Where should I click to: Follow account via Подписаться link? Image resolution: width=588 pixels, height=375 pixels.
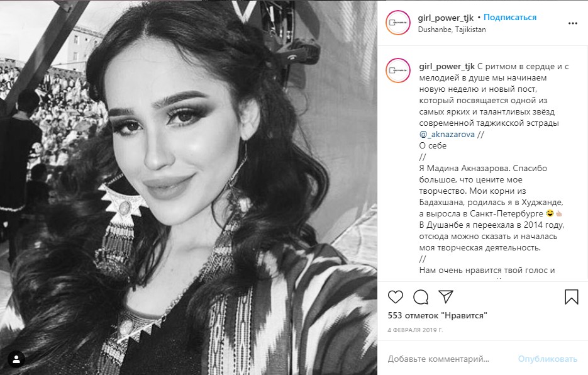tap(510, 17)
